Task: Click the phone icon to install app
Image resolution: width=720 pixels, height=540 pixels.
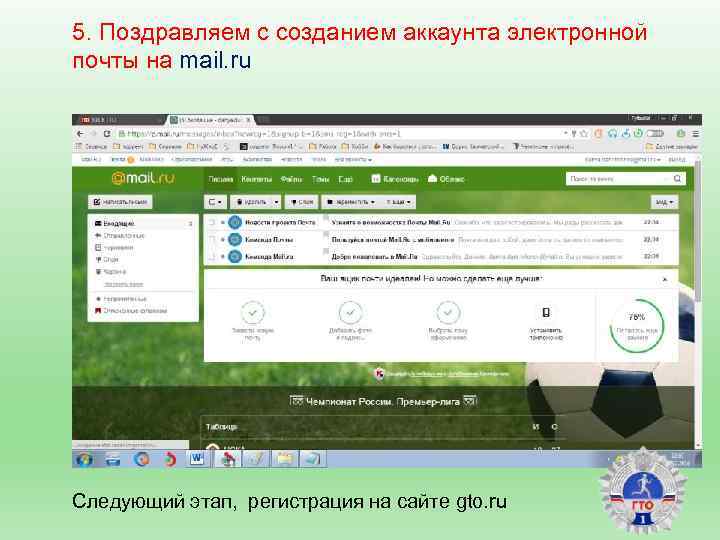Action: 546,313
